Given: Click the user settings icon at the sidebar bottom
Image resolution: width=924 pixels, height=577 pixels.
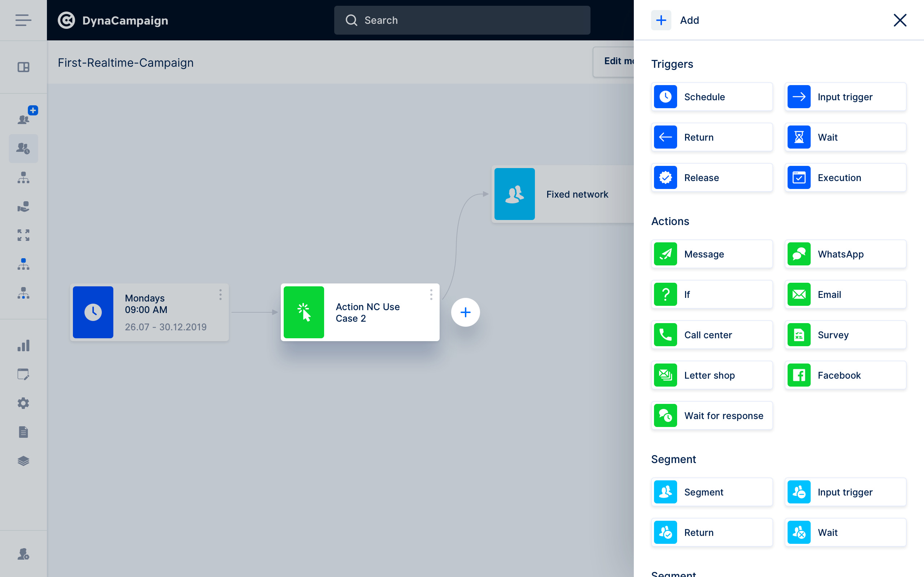Looking at the screenshot, I should click(23, 554).
